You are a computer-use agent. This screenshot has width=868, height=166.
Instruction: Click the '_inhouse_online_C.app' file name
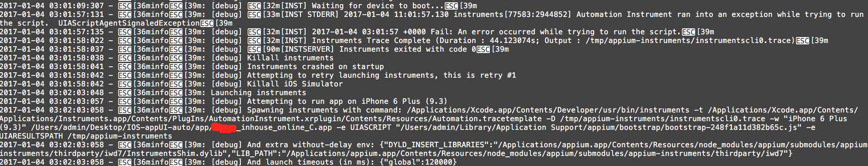[x=284, y=128]
